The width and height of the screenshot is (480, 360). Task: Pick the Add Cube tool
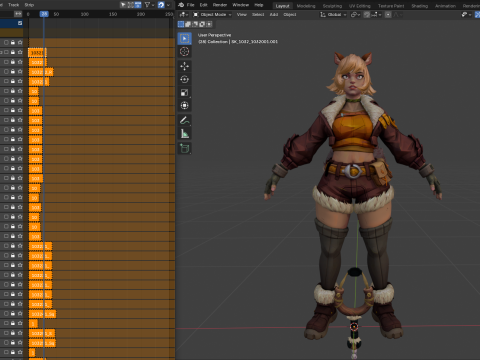point(184,148)
